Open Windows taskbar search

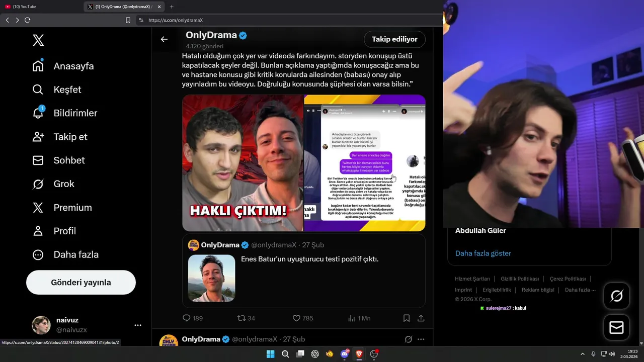click(285, 354)
